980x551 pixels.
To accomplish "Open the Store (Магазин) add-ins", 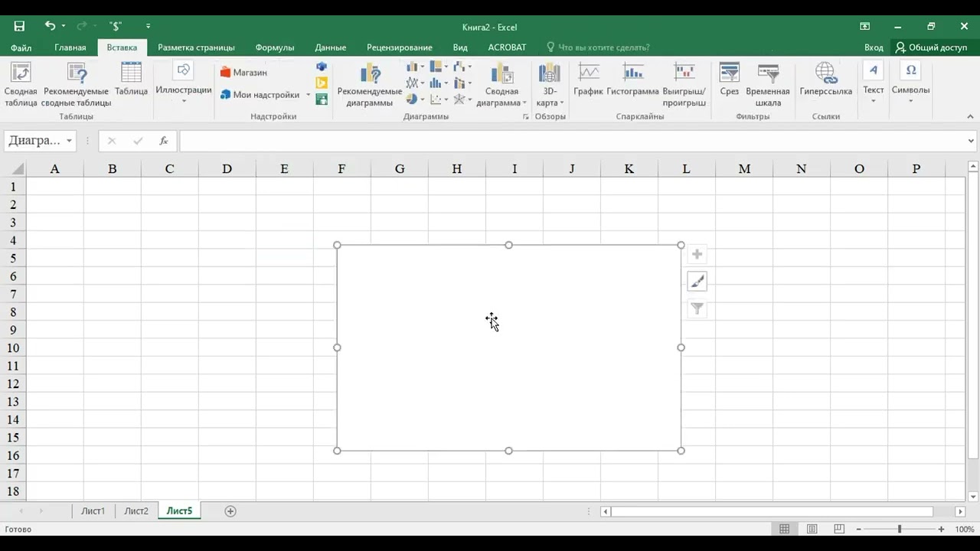I will (x=243, y=73).
